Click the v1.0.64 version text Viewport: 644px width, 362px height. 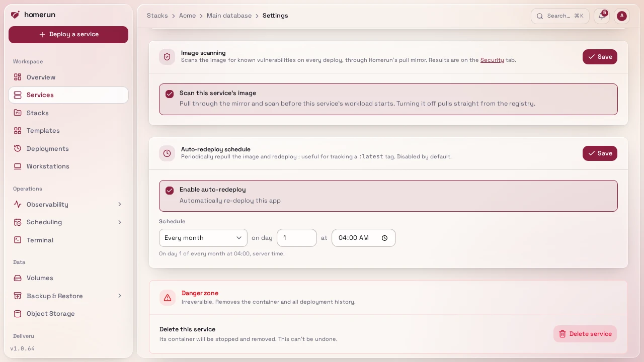tap(23, 348)
